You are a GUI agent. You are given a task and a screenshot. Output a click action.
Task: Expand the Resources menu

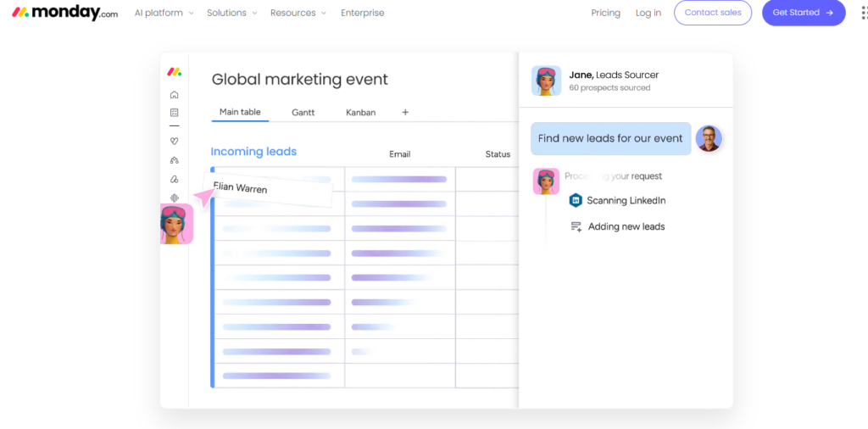pos(298,13)
